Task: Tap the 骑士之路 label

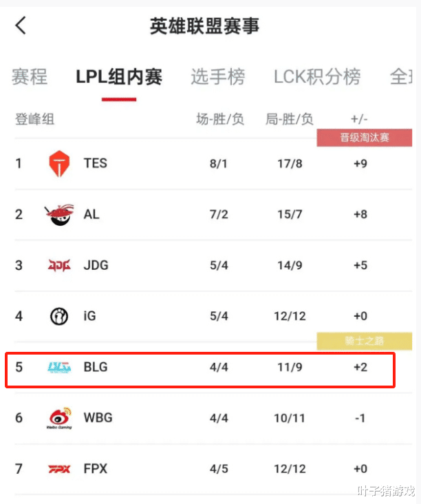Action: [364, 340]
